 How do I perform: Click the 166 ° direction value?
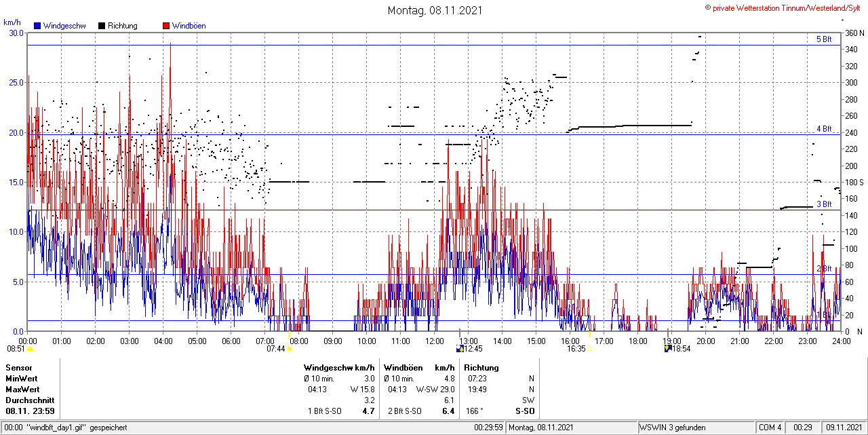click(473, 411)
